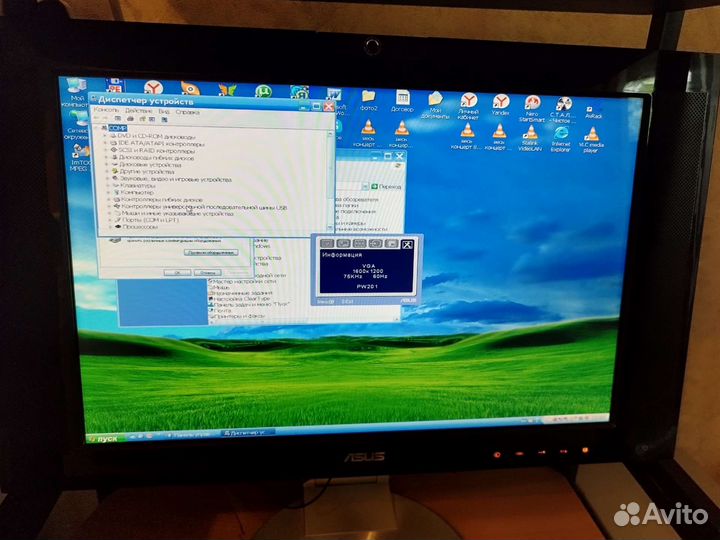
Task: Select Компьютер tree row
Action: tap(134, 192)
